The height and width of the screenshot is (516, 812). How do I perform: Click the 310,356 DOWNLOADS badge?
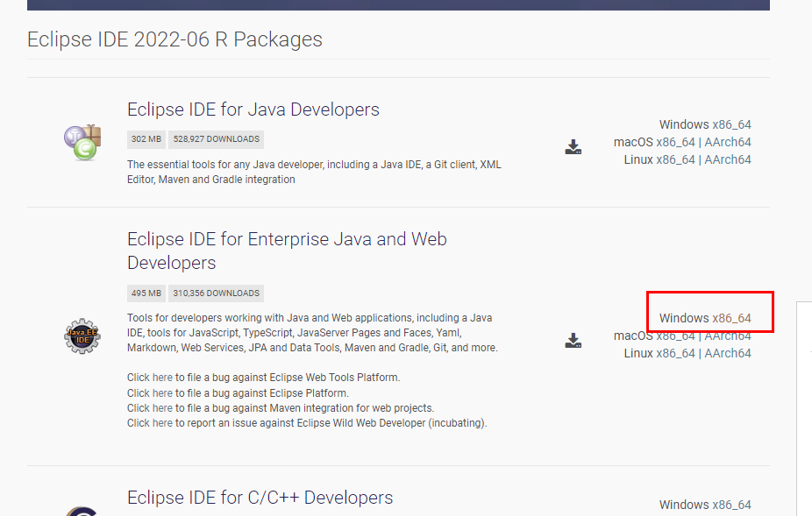216,293
